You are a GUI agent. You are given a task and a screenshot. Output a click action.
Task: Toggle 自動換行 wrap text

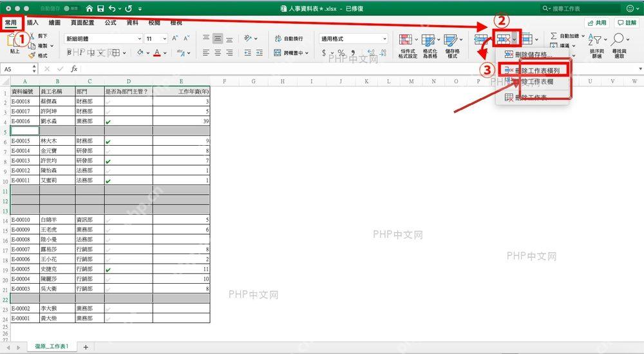tap(289, 39)
